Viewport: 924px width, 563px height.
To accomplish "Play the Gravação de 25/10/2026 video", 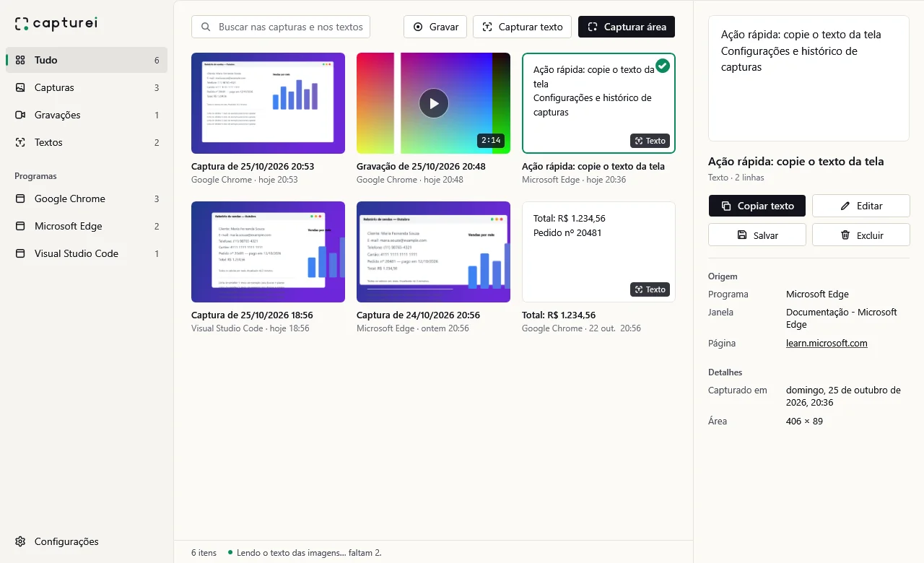I will point(434,103).
